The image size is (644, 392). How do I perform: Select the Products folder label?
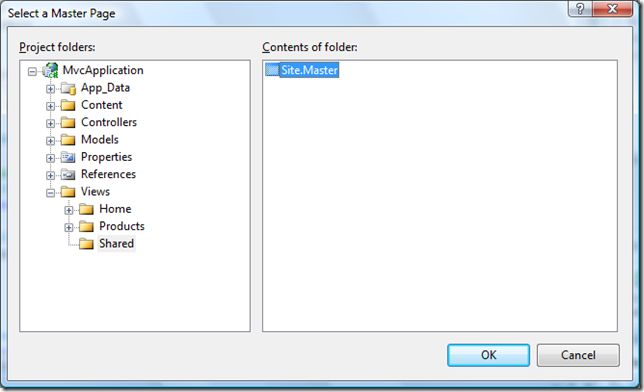click(122, 226)
